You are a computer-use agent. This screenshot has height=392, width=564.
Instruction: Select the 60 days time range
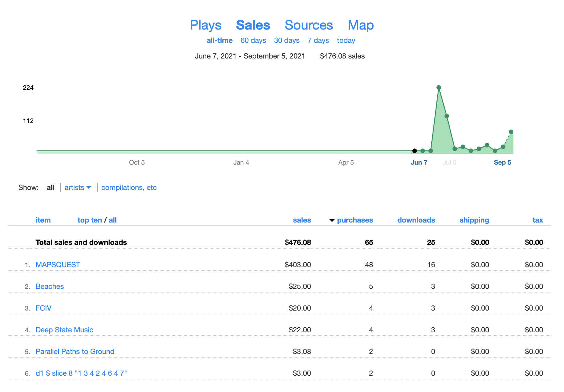click(x=253, y=40)
